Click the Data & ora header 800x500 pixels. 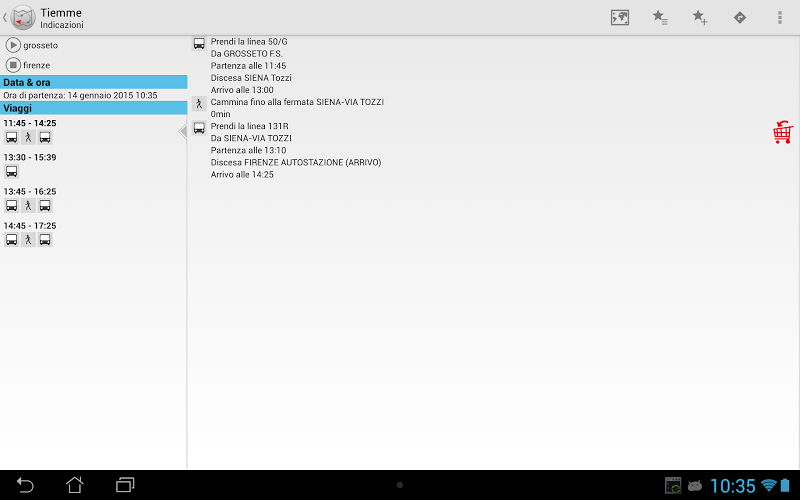pos(93,82)
